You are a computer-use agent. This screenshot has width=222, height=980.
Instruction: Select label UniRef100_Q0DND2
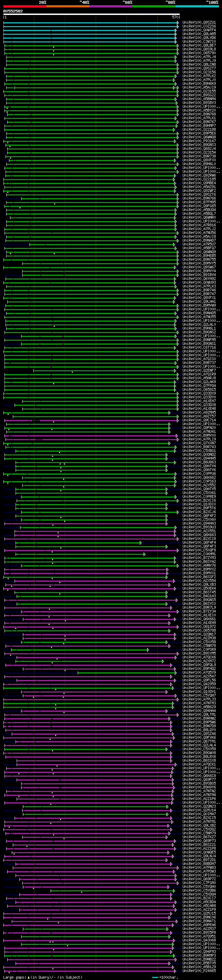pyautogui.click(x=199, y=454)
